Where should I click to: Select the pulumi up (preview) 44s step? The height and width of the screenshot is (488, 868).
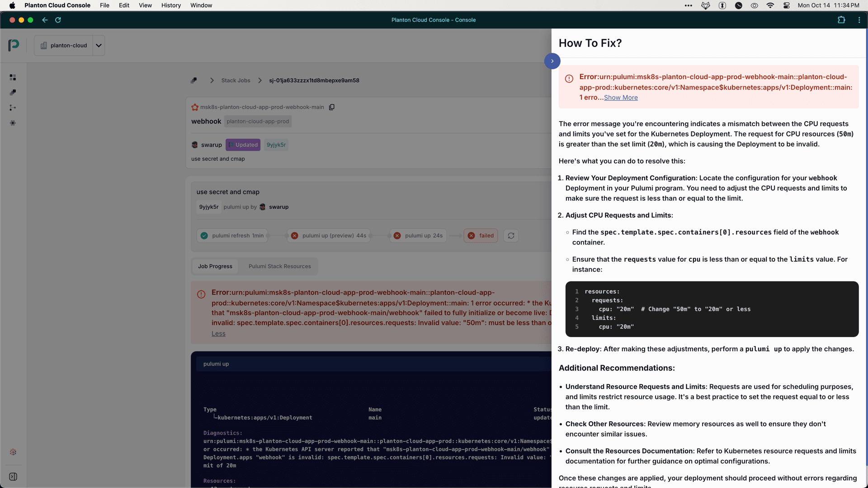(x=329, y=236)
